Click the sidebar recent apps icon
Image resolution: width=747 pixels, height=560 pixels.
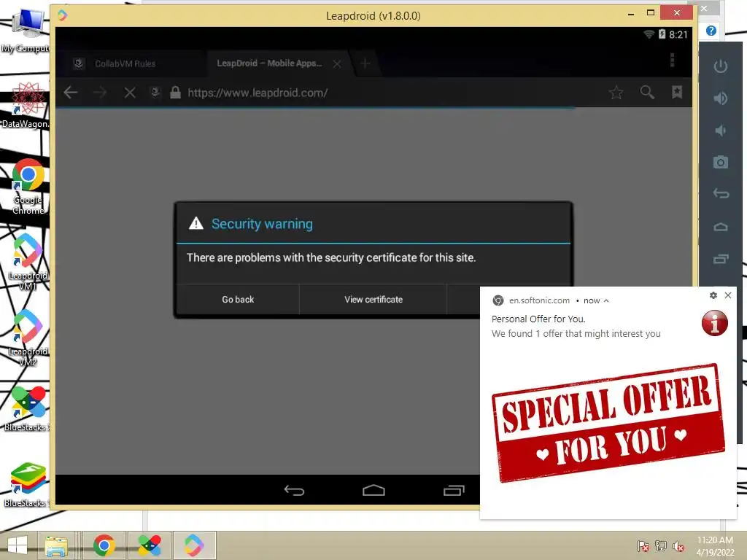[721, 259]
